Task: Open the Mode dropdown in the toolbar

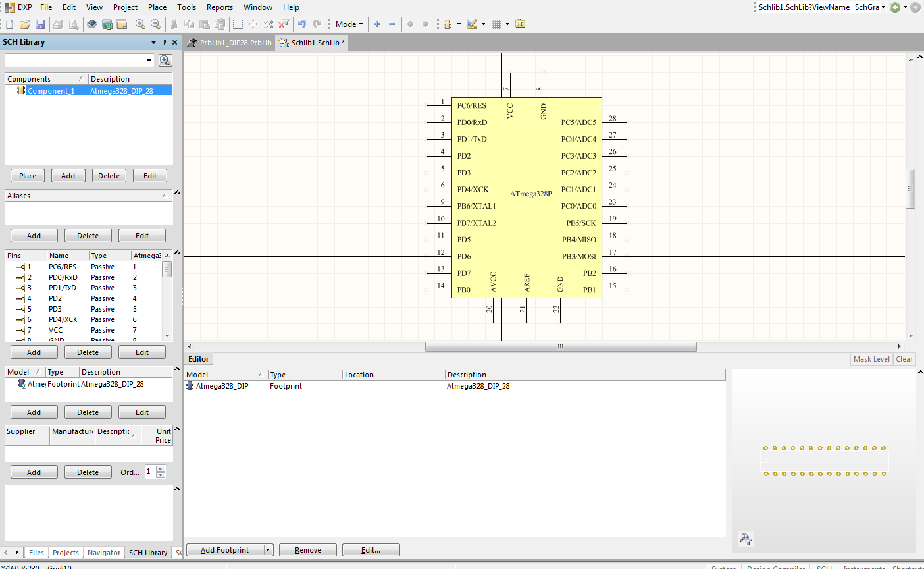Action: tap(349, 24)
